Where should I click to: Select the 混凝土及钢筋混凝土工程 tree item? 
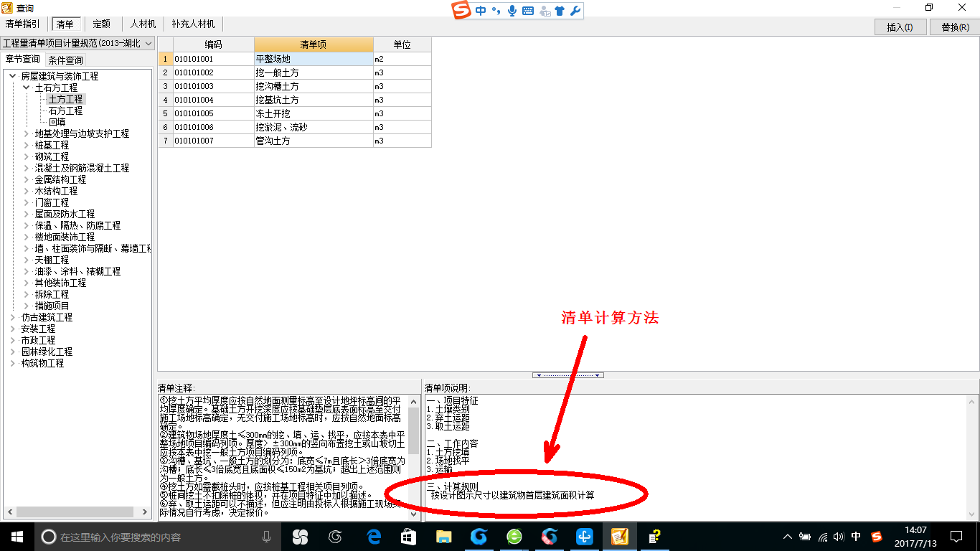pyautogui.click(x=82, y=168)
